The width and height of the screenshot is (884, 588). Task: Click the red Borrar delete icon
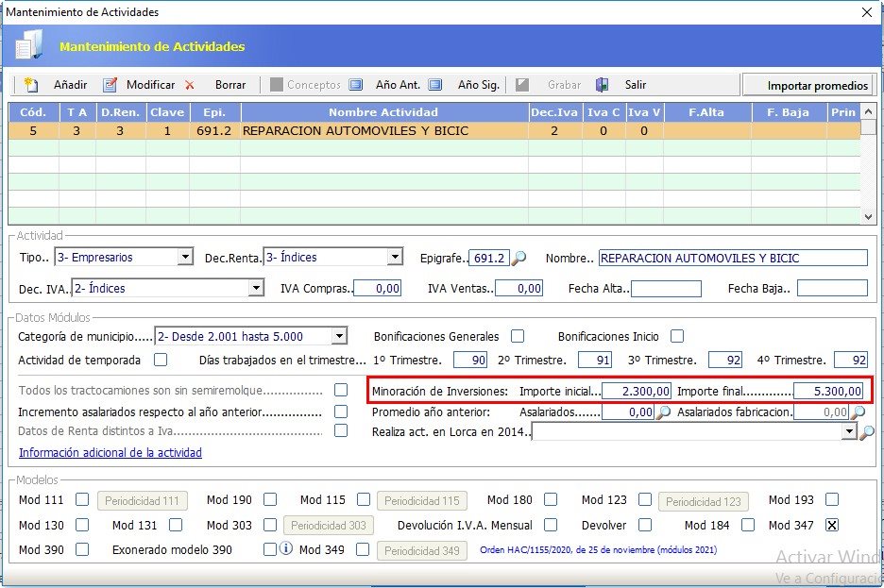pos(190,85)
